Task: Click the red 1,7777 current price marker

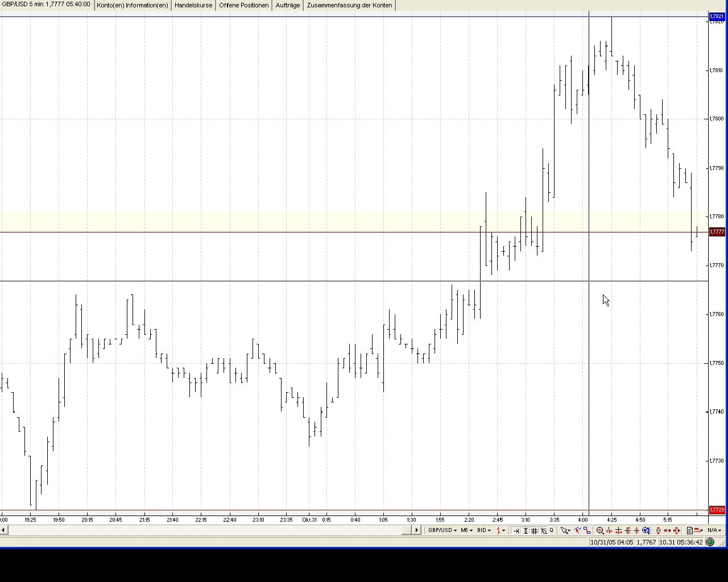Action: 717,232
